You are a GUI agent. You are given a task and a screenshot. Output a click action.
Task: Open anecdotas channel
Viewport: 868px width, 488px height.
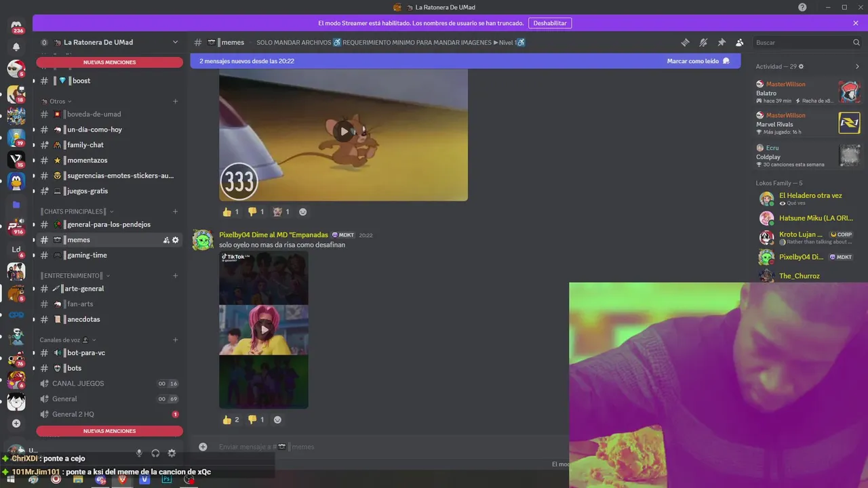tap(109, 319)
